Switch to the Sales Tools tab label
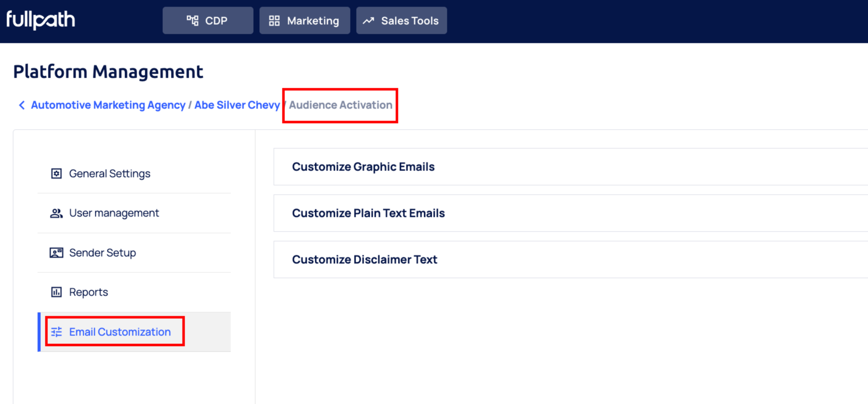This screenshot has height=404, width=868. point(410,21)
